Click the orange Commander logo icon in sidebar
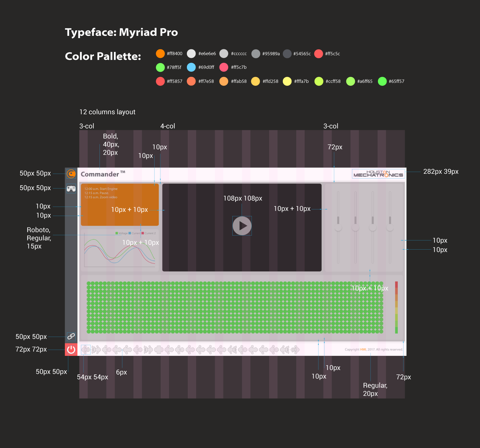The image size is (480, 448). click(71, 174)
